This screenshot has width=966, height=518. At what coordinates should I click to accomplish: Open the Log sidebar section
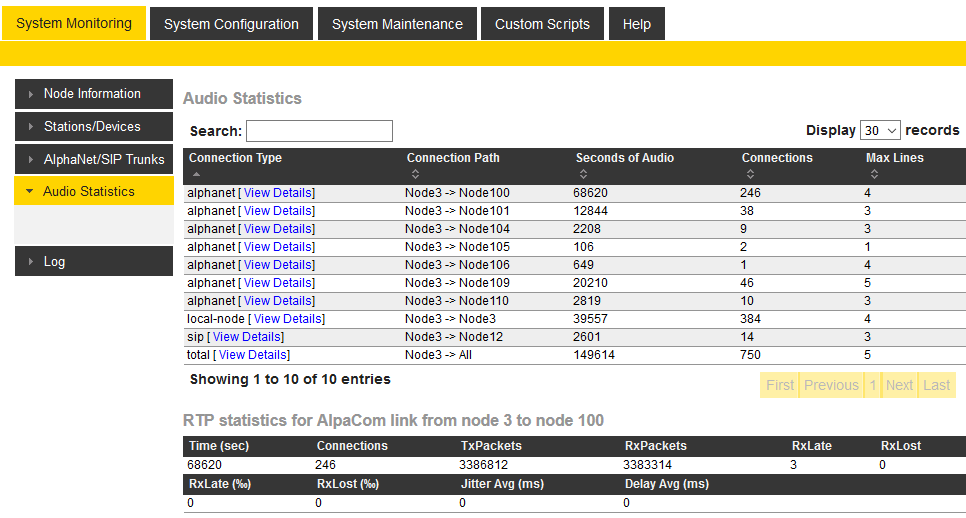(93, 262)
